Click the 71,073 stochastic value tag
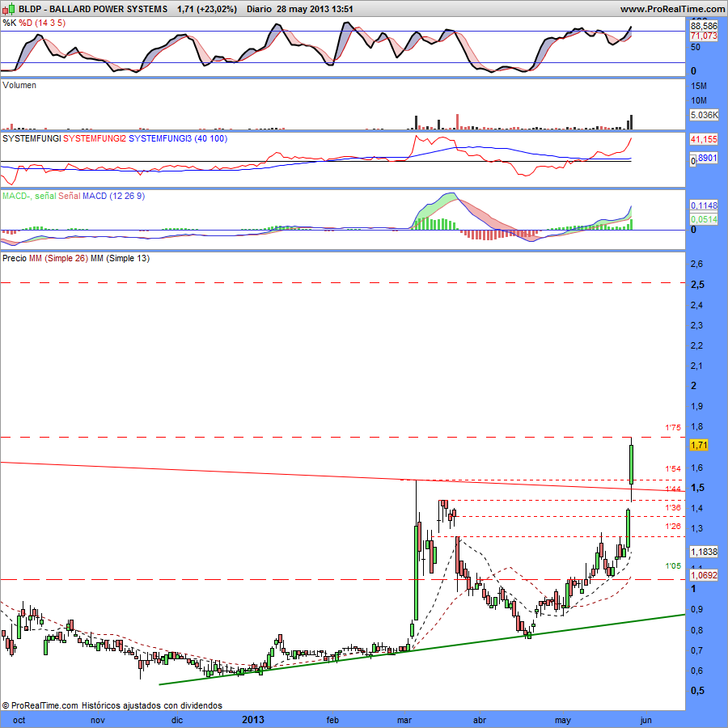This screenshot has width=728, height=728. tap(704, 36)
